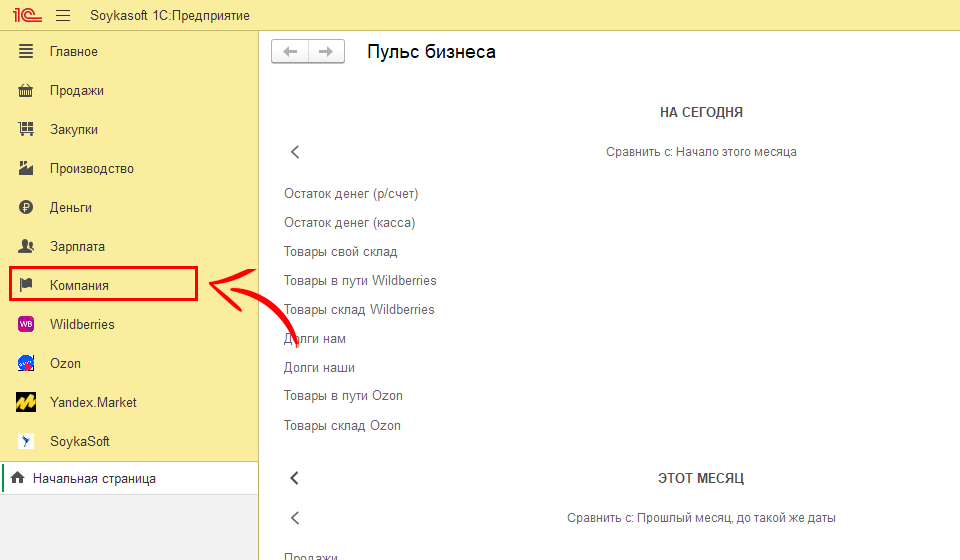Click Сравнить с: Начало этого месяца link

[x=700, y=152]
